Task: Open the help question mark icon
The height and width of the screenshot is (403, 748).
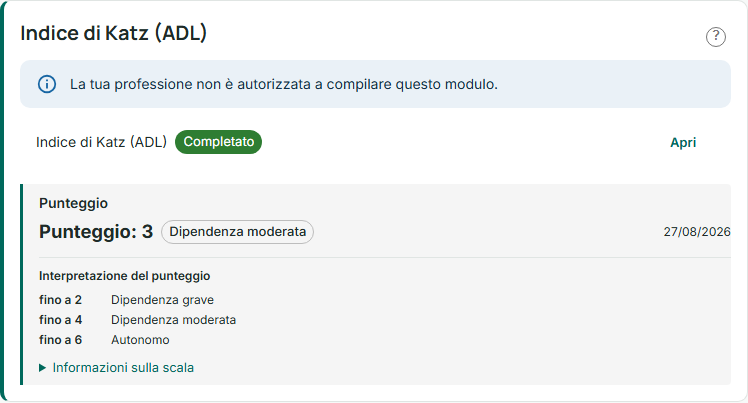Action: coord(716,37)
